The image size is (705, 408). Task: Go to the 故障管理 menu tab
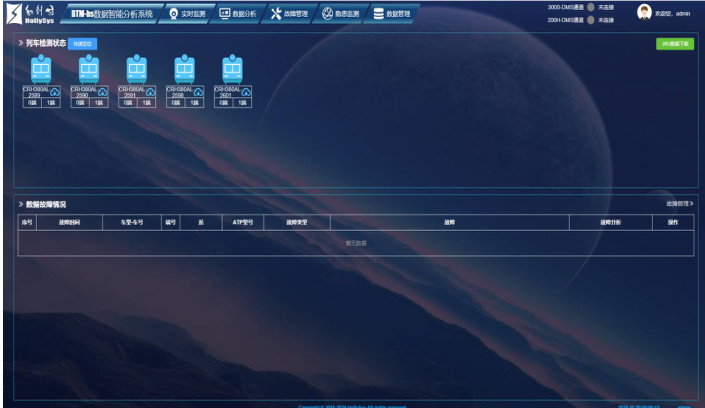point(290,14)
